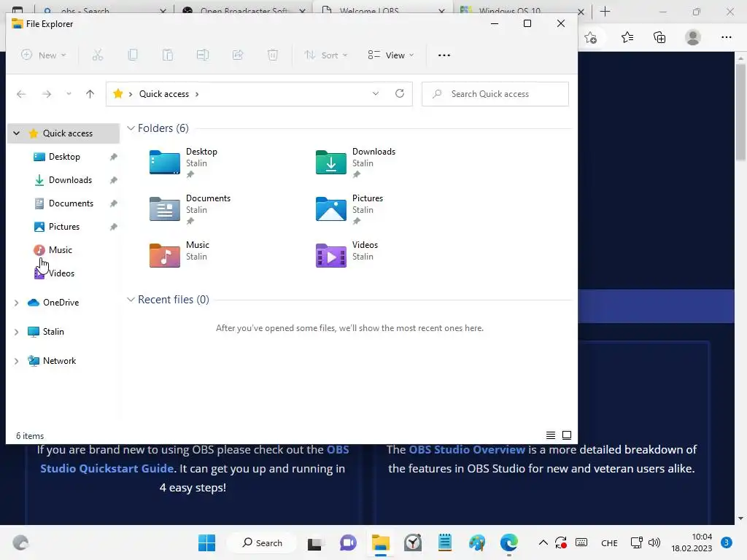The height and width of the screenshot is (560, 747).
Task: Show hidden system tray icons
Action: (543, 542)
